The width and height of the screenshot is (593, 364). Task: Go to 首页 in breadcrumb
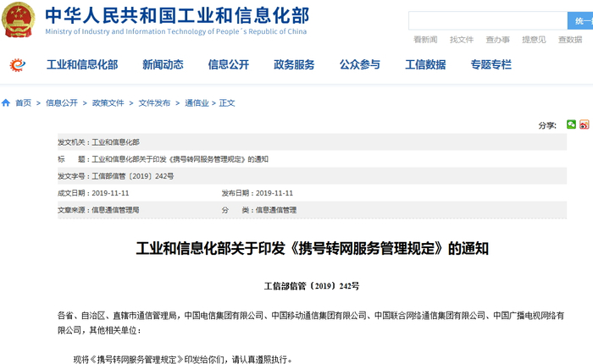pyautogui.click(x=24, y=102)
